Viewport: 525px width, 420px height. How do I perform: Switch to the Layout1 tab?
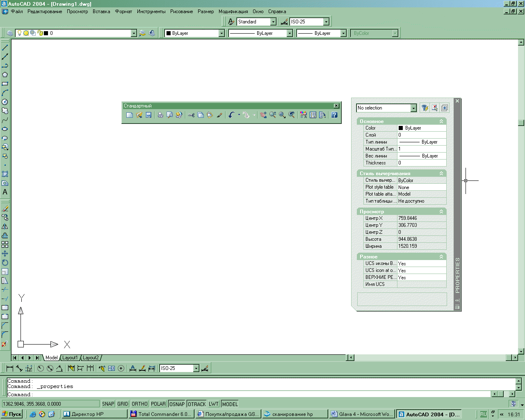(x=70, y=358)
